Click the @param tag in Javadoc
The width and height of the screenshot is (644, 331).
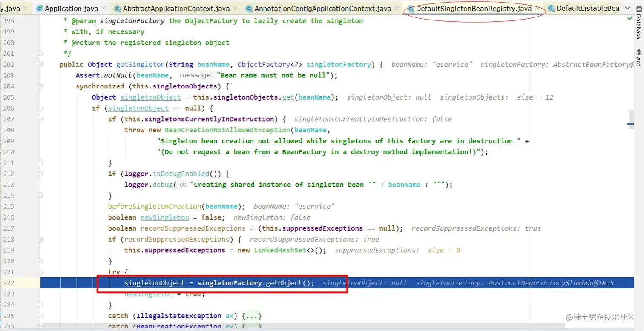click(x=83, y=21)
